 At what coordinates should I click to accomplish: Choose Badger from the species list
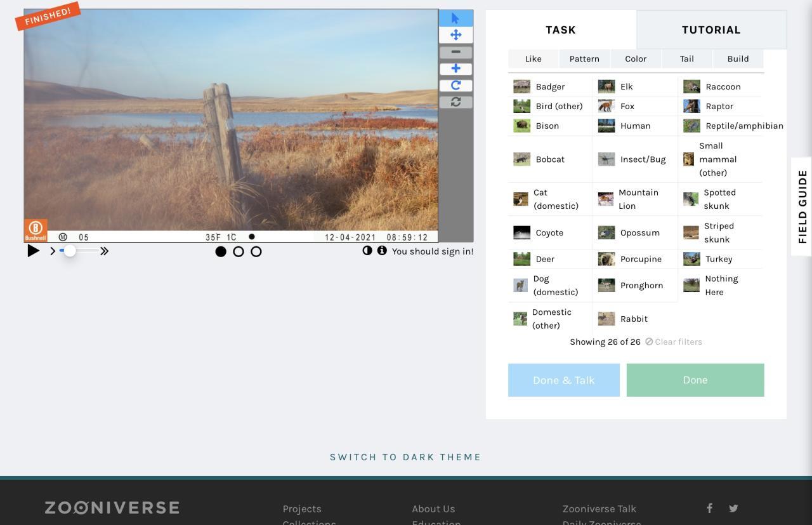click(x=550, y=86)
